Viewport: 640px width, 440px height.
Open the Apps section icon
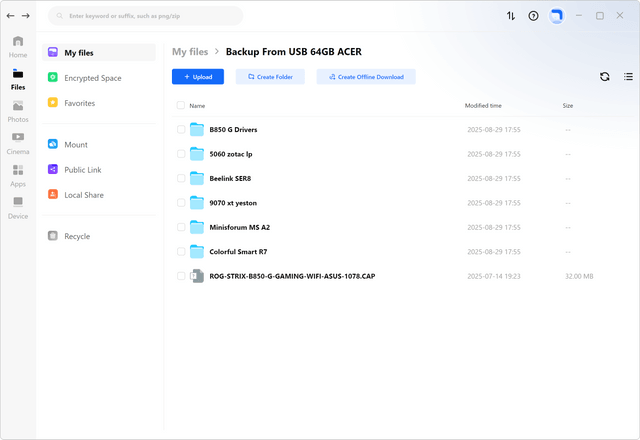tap(18, 170)
